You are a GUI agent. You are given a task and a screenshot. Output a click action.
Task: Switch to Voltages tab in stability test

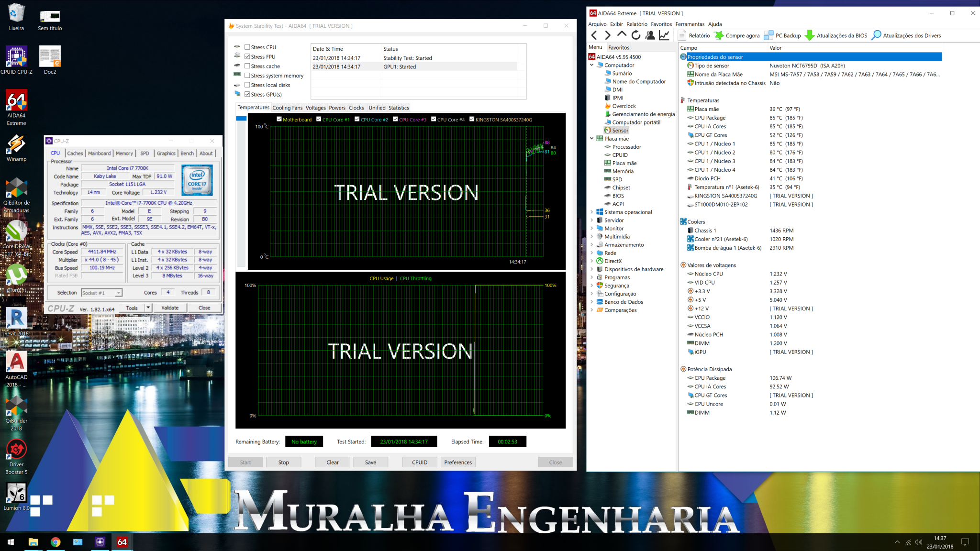[x=315, y=108]
